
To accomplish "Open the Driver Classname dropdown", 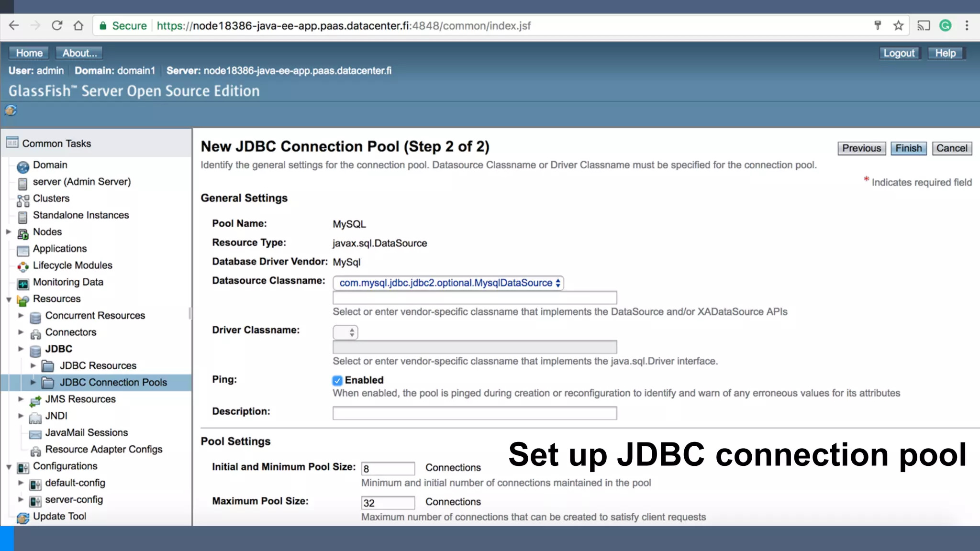I will [345, 332].
